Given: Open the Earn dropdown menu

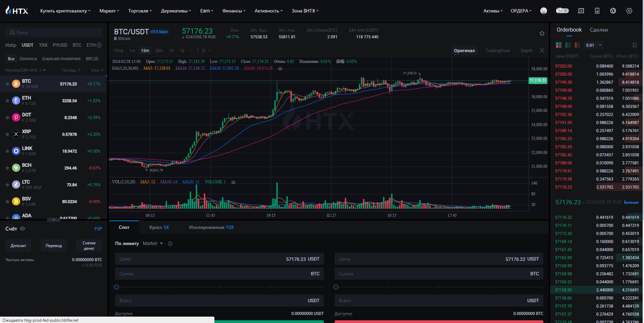Looking at the screenshot, I should (207, 11).
